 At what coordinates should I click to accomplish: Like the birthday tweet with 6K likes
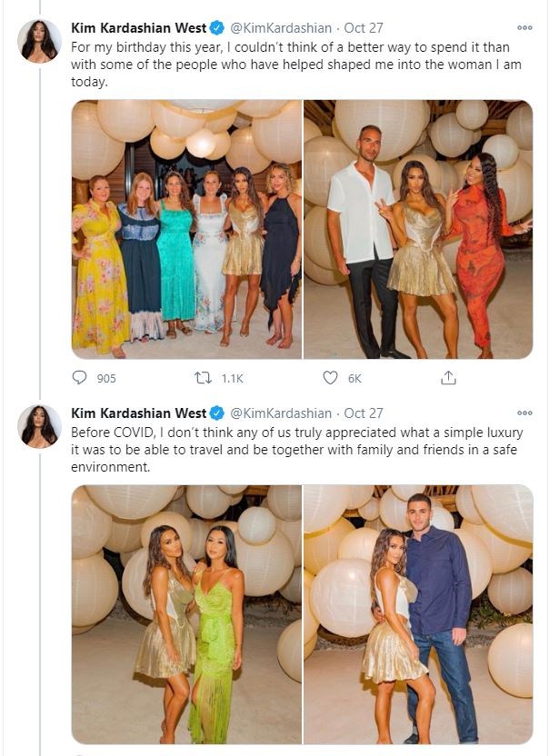coord(331,378)
